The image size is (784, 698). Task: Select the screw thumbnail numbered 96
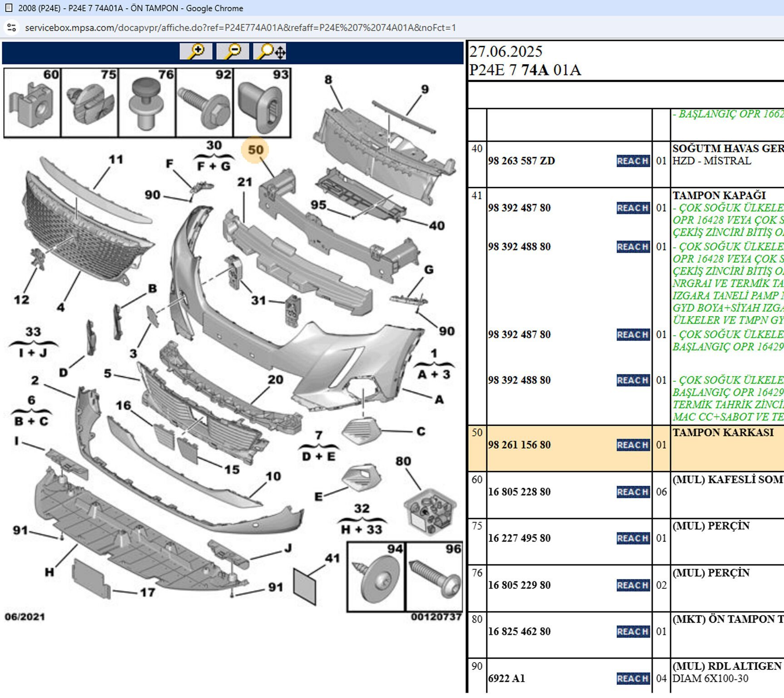pyautogui.click(x=434, y=577)
